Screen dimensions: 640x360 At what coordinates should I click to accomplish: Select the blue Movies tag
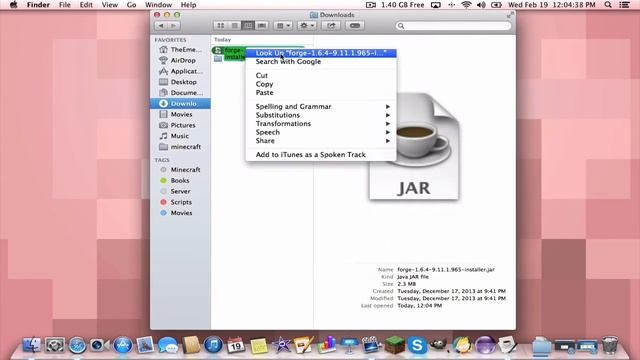pyautogui.click(x=180, y=213)
